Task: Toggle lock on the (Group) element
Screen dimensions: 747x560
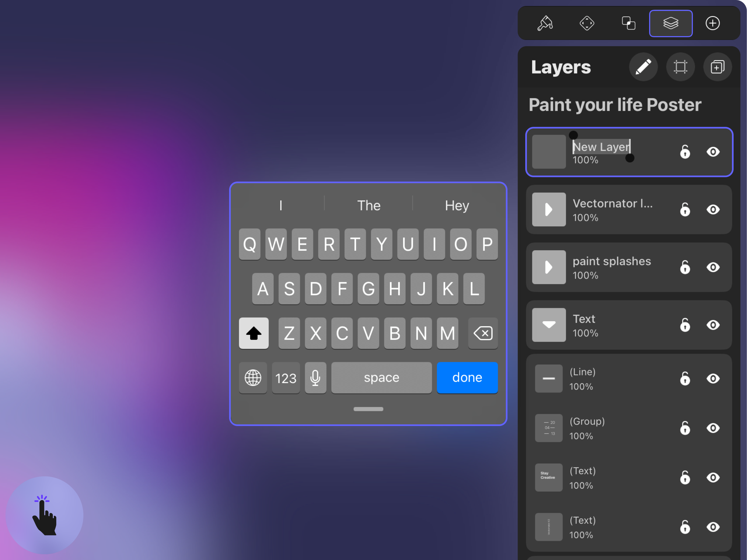Action: pos(685,428)
